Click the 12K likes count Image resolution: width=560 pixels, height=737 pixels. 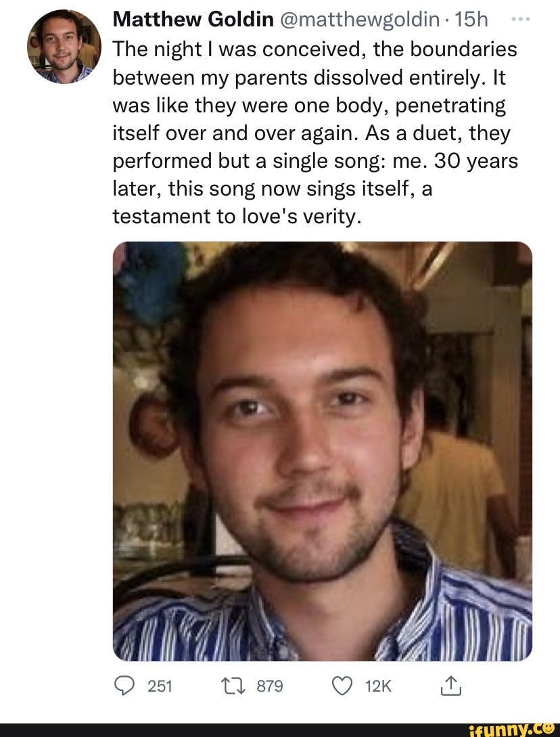click(x=378, y=686)
